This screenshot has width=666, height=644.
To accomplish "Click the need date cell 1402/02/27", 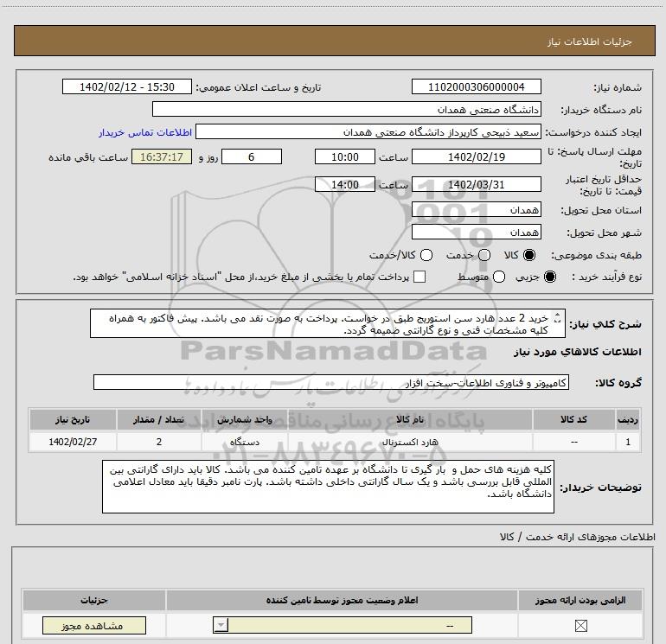I will coord(73,442).
